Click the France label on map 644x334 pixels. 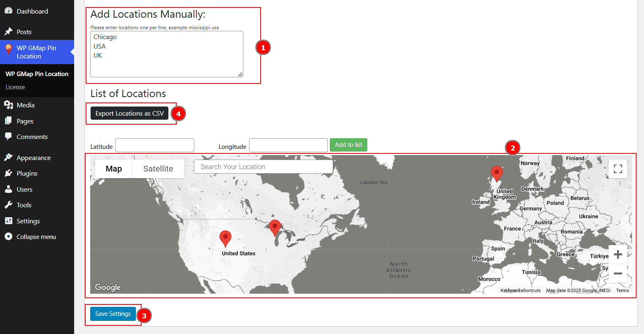click(x=513, y=229)
